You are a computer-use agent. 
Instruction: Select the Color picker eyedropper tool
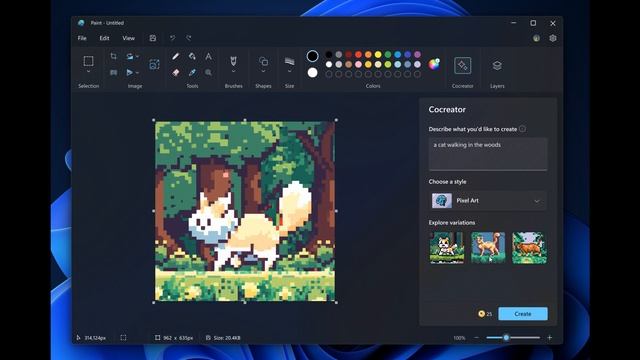tap(192, 73)
